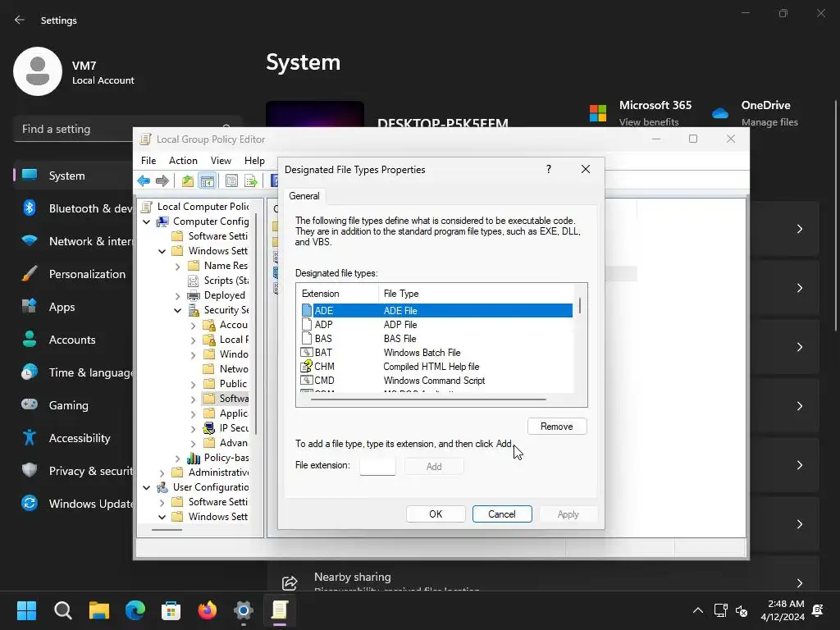Open the Help menu
Screen dimensions: 840x630
254,160
